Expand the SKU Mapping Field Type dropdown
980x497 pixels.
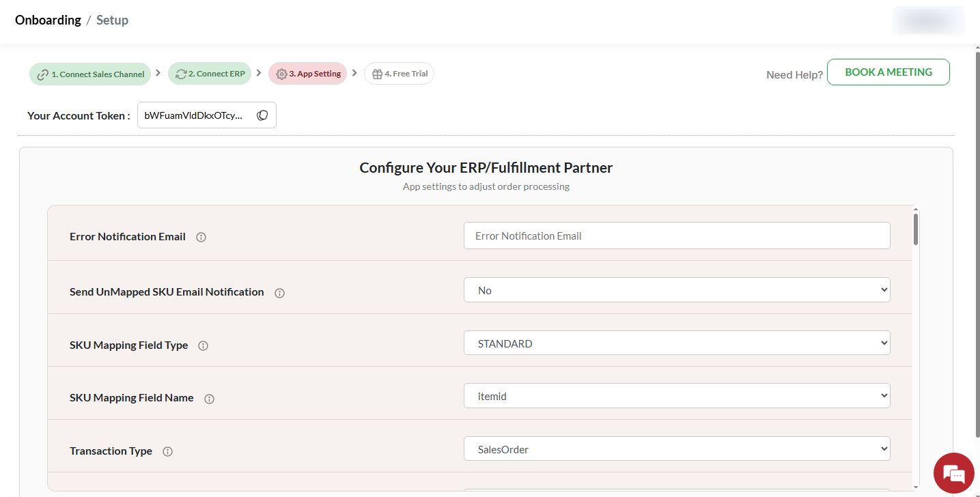coord(676,343)
